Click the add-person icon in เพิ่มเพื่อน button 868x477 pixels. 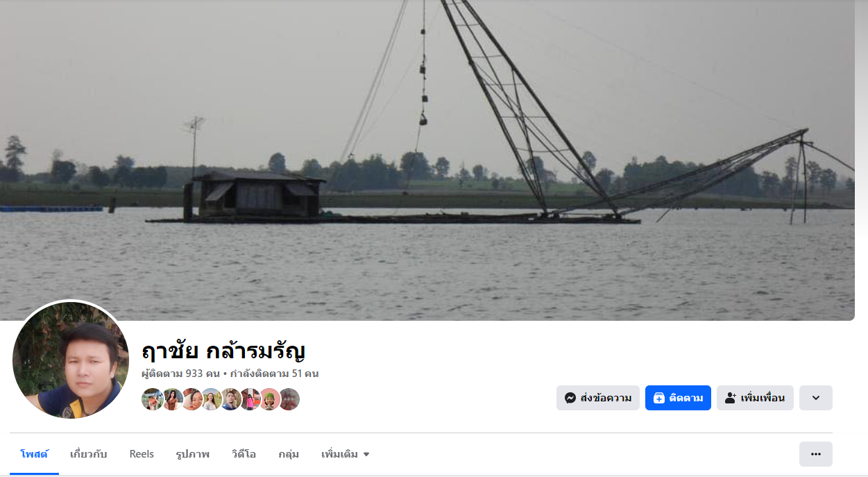730,398
